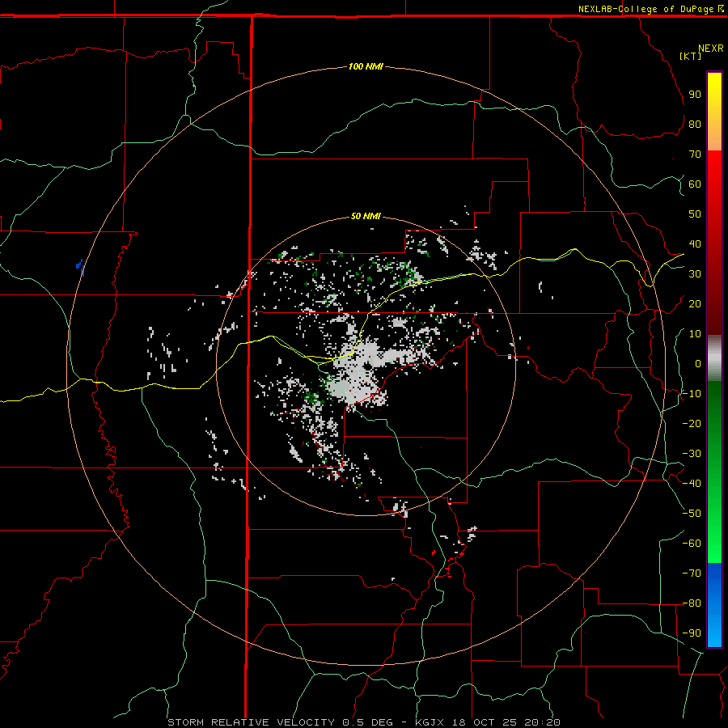
Task: Pick the gray zero-velocity segment of the color bar
Action: tap(714, 358)
